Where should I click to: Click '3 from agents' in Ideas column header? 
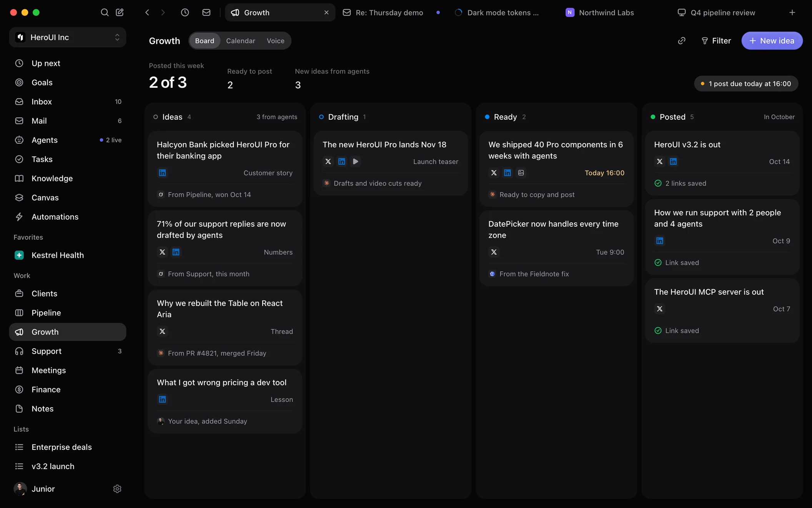[277, 117]
